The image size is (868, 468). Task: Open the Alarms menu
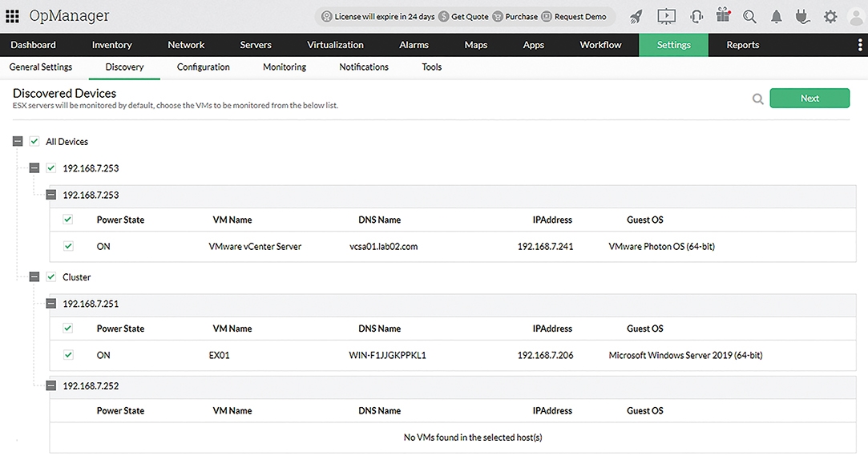(x=414, y=45)
